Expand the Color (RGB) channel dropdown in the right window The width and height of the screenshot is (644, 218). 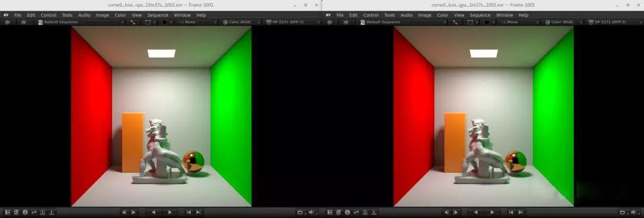click(562, 22)
